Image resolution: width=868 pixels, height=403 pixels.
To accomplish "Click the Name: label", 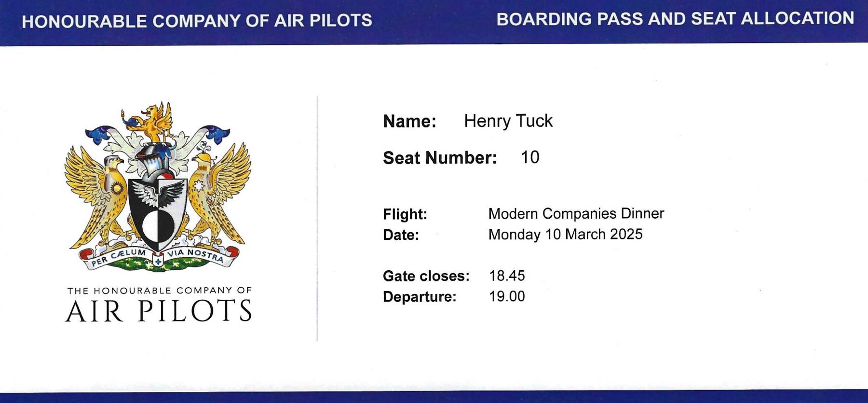I will 409,121.
